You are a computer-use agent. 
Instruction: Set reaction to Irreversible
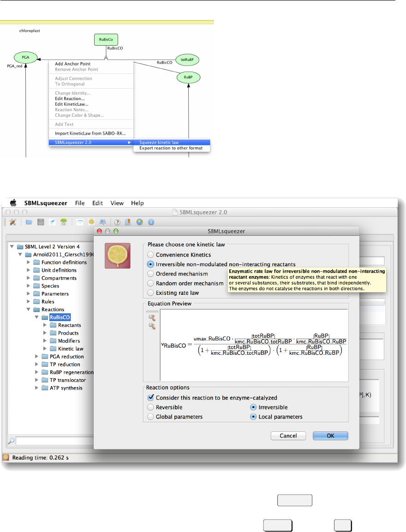(x=253, y=407)
